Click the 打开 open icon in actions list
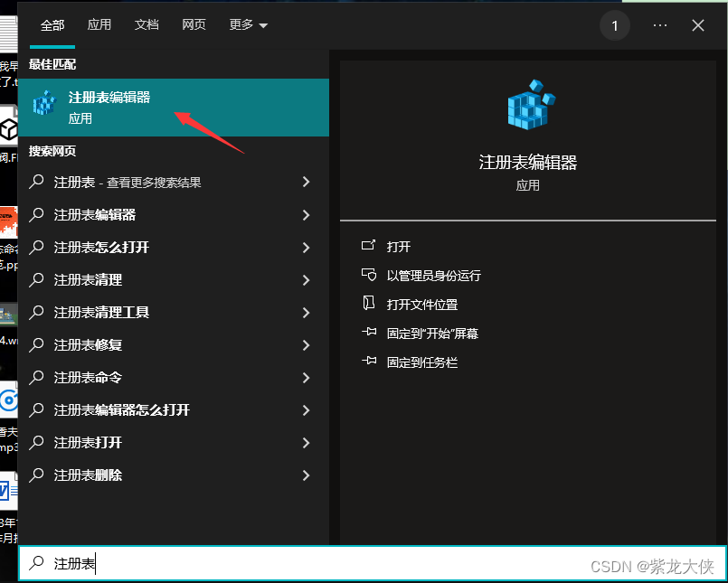The width and height of the screenshot is (728, 583). coord(368,245)
